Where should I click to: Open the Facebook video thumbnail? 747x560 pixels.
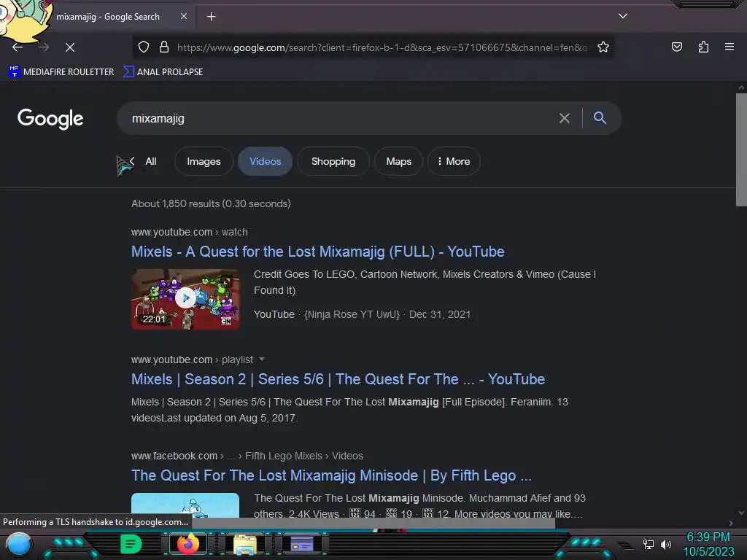click(x=185, y=505)
